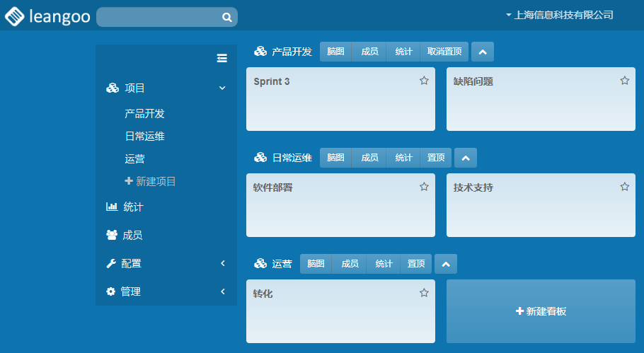644x353 pixels.
Task: Click the leangoo logo icon
Action: click(15, 16)
